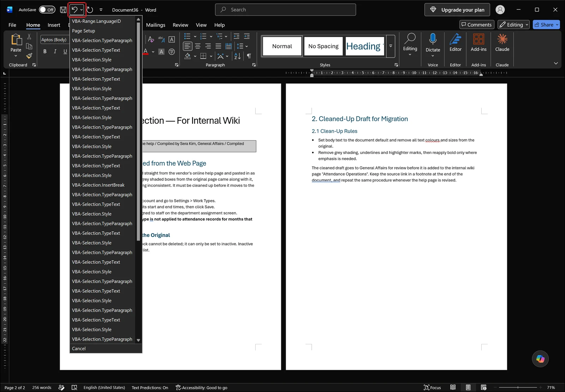Open the Font Color dropdown arrow
Viewport: 565px width, 392px height.
click(x=153, y=52)
